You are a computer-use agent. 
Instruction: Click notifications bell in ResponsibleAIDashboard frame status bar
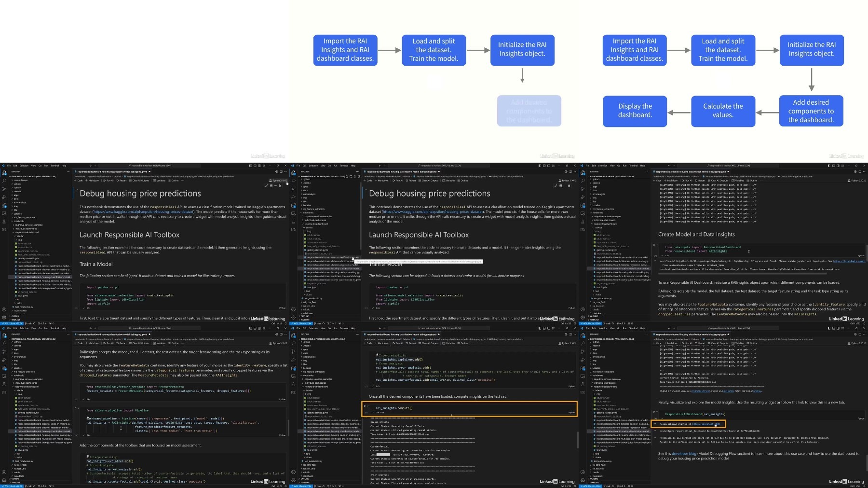tap(865, 486)
